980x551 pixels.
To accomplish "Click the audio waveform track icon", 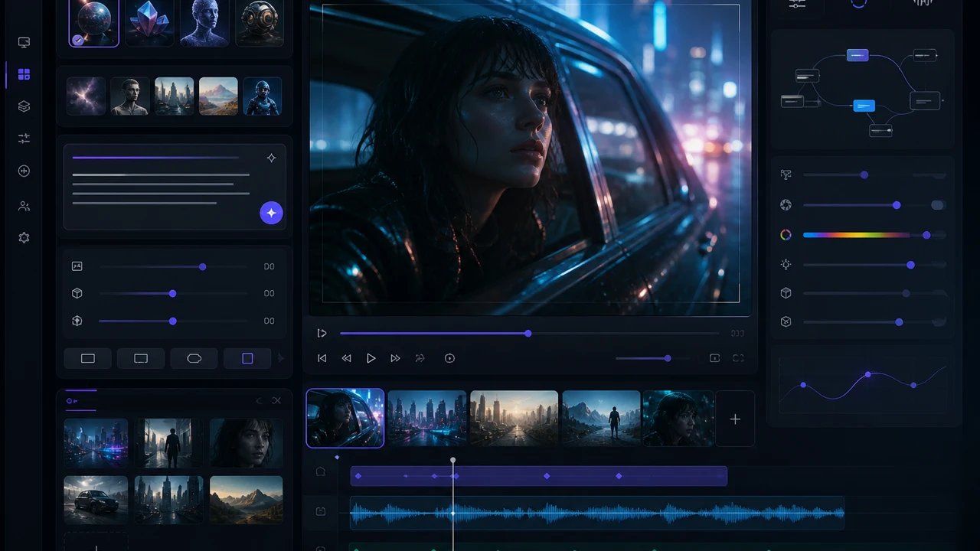I will [321, 511].
